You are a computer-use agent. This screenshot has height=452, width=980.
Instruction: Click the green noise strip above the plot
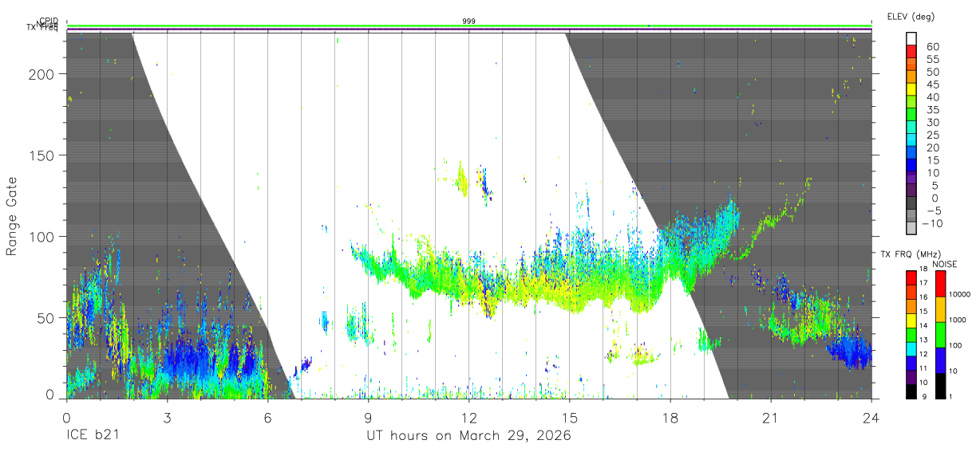tap(469, 26)
